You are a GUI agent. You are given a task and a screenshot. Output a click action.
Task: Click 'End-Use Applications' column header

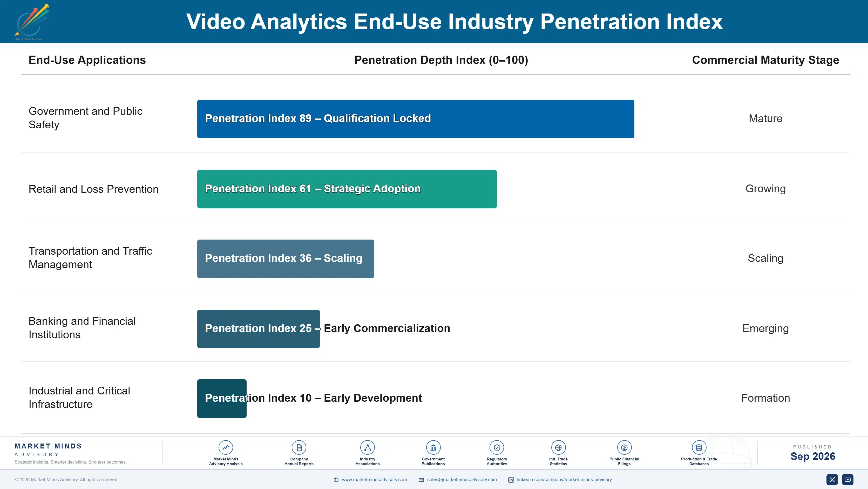coord(87,60)
